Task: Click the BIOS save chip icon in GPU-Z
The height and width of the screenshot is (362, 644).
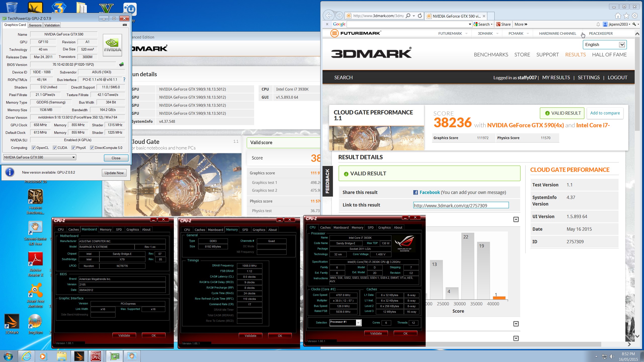Action: pyautogui.click(x=122, y=64)
